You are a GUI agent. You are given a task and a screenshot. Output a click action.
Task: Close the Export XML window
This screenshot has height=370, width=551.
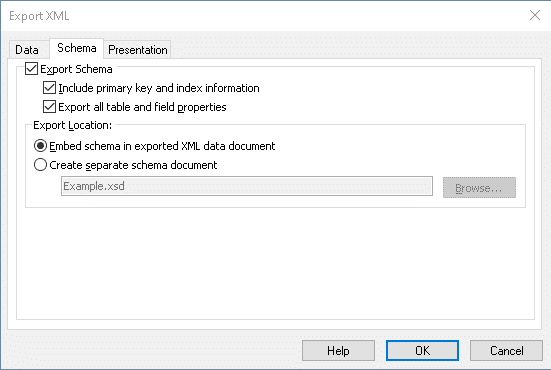(535, 15)
